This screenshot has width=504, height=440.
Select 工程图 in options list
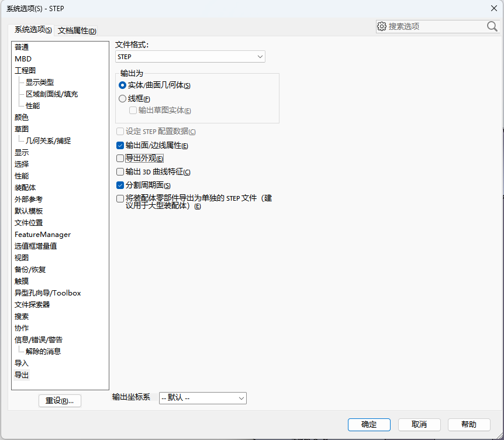tap(25, 70)
